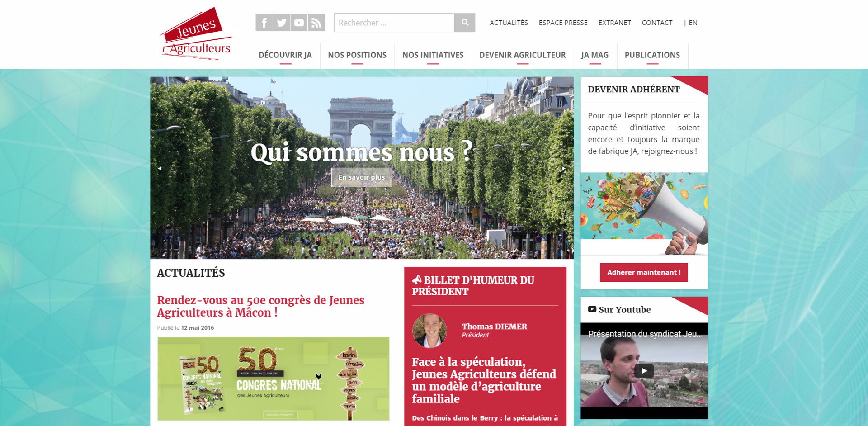Viewport: 868px width, 426px height.
Task: Click the En savoir plus button
Action: tap(362, 177)
